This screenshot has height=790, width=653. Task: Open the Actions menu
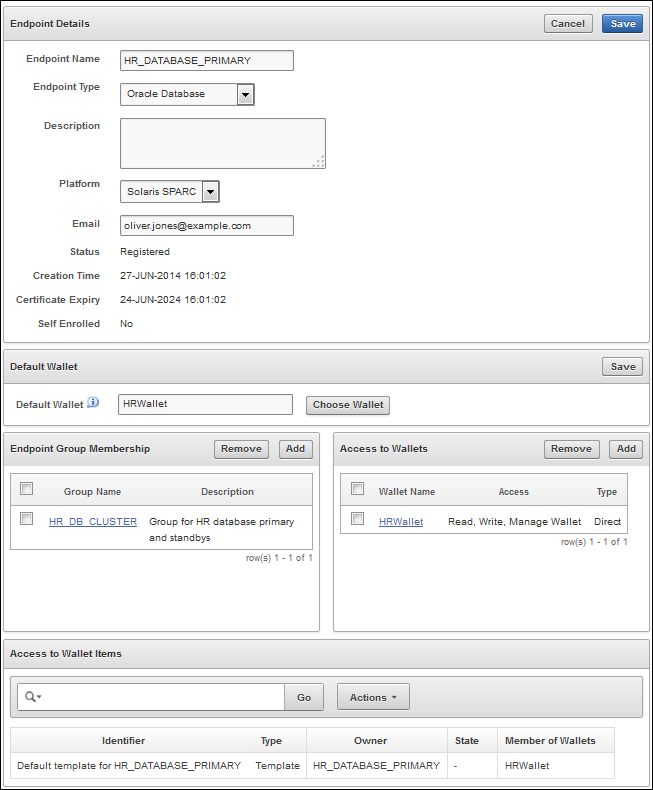(x=373, y=697)
